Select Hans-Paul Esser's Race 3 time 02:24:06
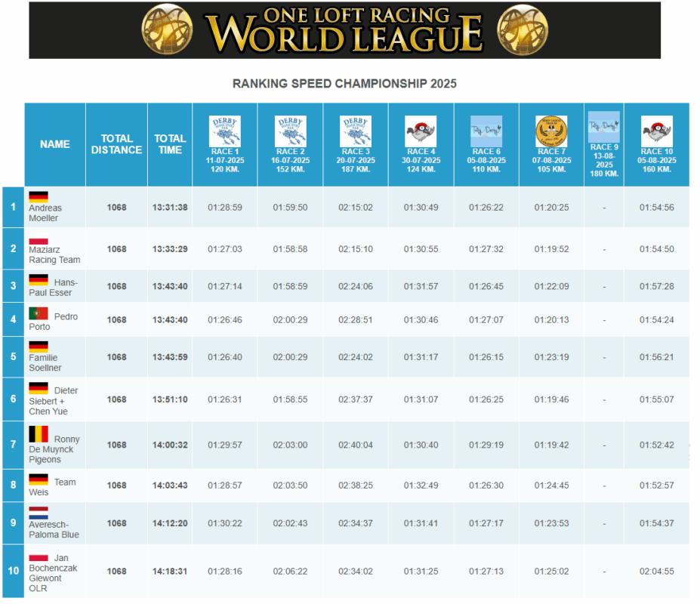The width and height of the screenshot is (700, 604). pos(356,286)
